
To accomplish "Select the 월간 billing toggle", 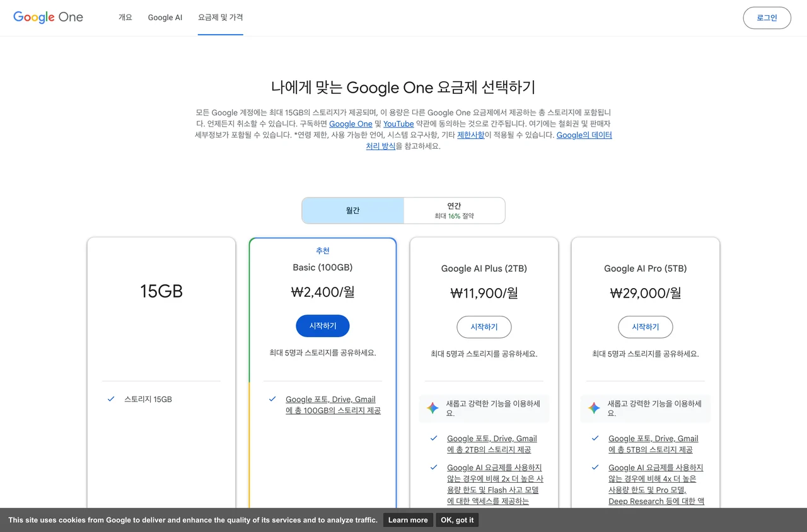I will point(353,211).
